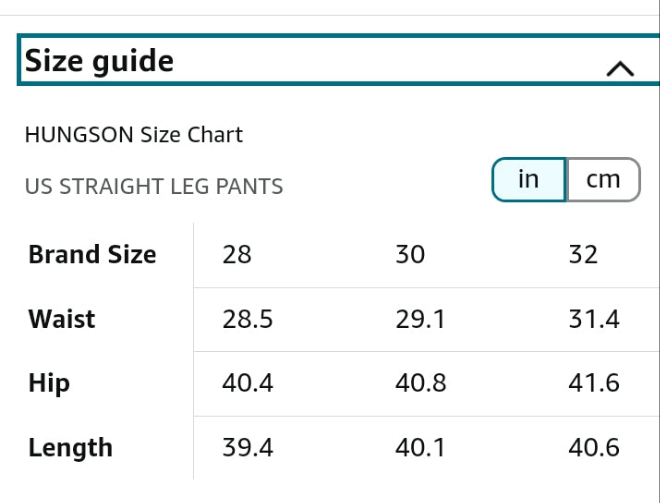660x503 pixels.
Task: Click the 29.1 waist value
Action: click(x=421, y=320)
